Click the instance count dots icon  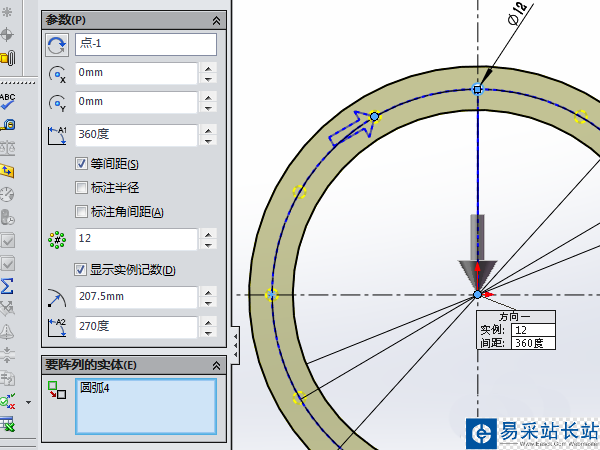click(57, 240)
